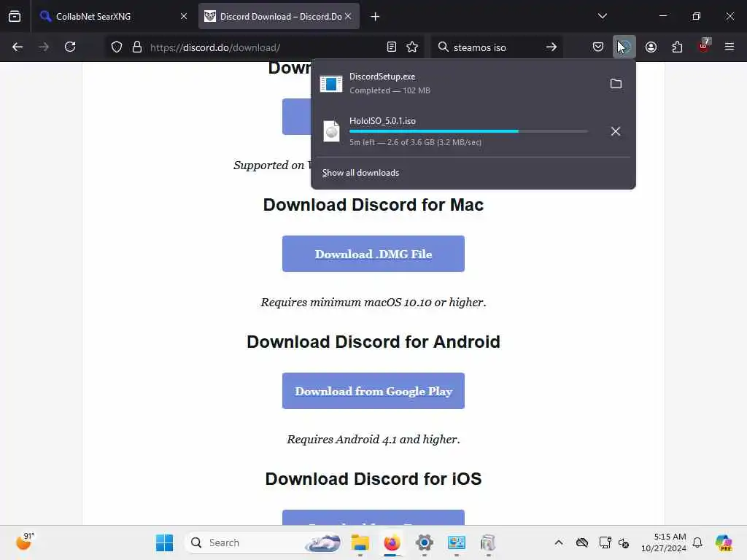Submit search with the arrow button

(551, 47)
